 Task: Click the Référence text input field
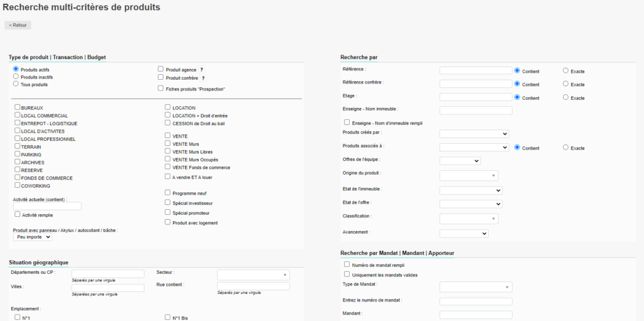(475, 70)
